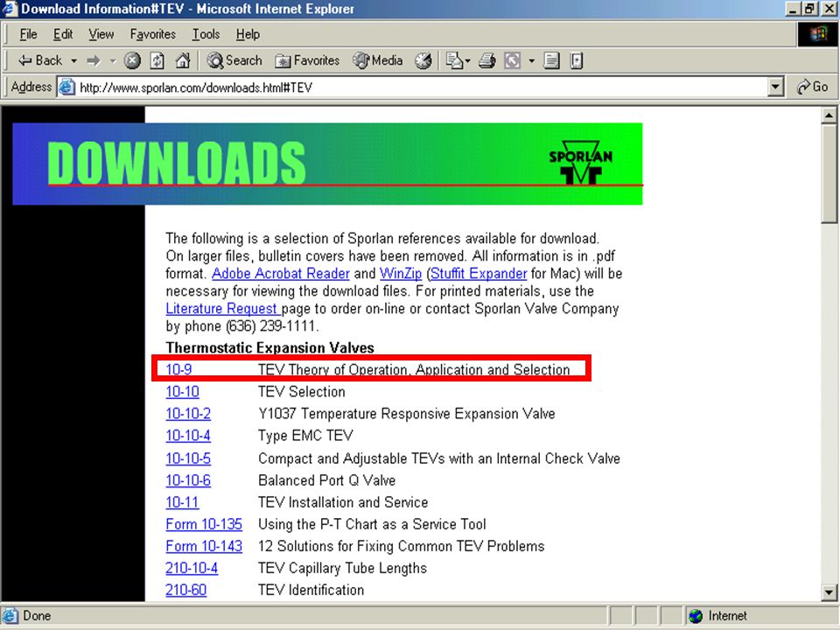The height and width of the screenshot is (630, 840).
Task: Click the IE icon in title bar
Action: (x=10, y=9)
